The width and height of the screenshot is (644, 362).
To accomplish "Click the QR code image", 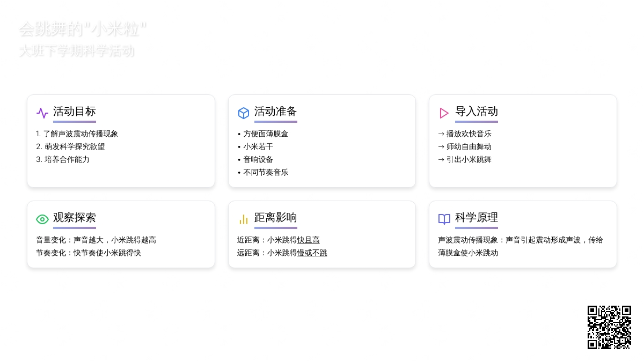I will coord(609,327).
